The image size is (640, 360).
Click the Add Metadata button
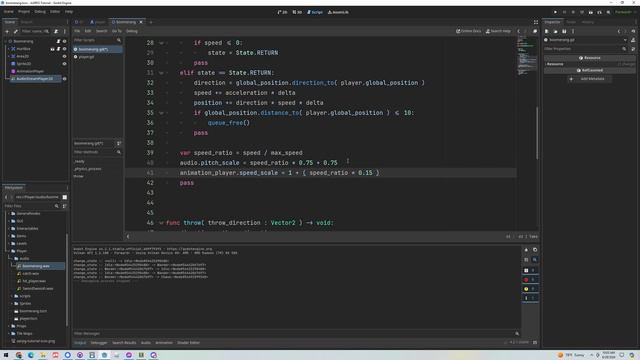(x=589, y=79)
